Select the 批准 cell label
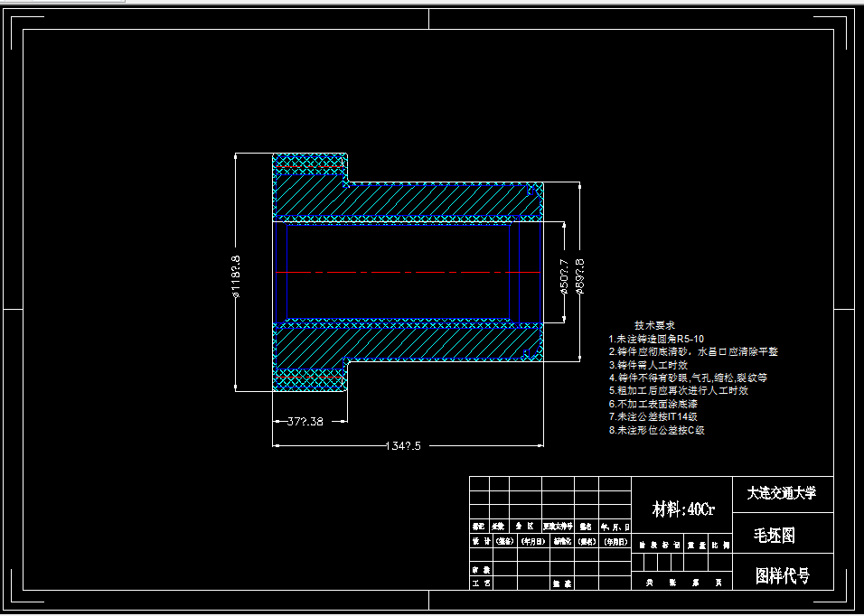The width and height of the screenshot is (864, 616). point(562,583)
